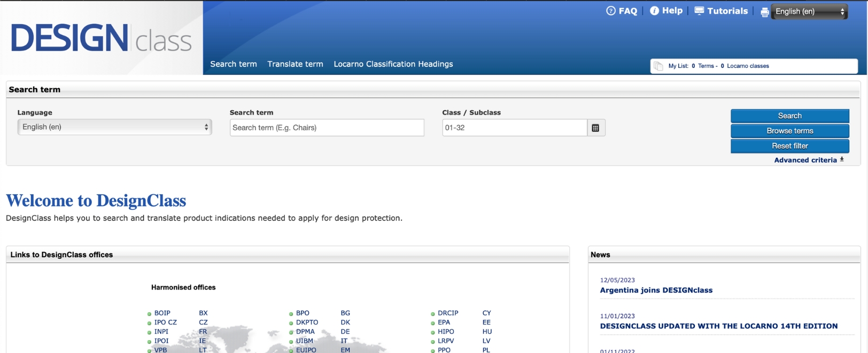
Task: Click the Advanced criteria download arrow icon
Action: (842, 159)
